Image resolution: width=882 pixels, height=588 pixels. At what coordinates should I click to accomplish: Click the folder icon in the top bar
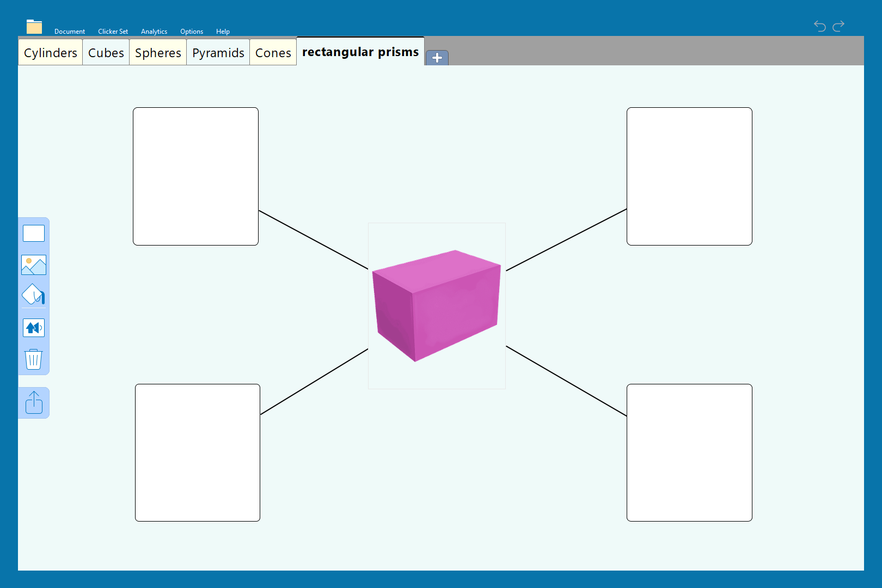[34, 27]
